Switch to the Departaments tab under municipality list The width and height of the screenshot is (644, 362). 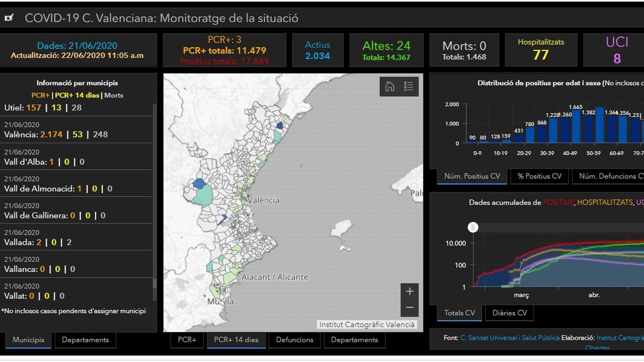tap(85, 340)
